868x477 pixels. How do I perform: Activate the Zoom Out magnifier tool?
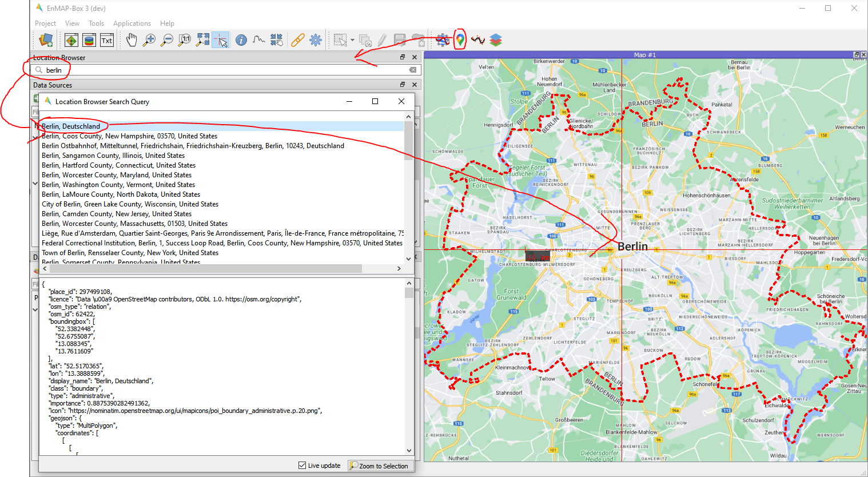click(167, 40)
